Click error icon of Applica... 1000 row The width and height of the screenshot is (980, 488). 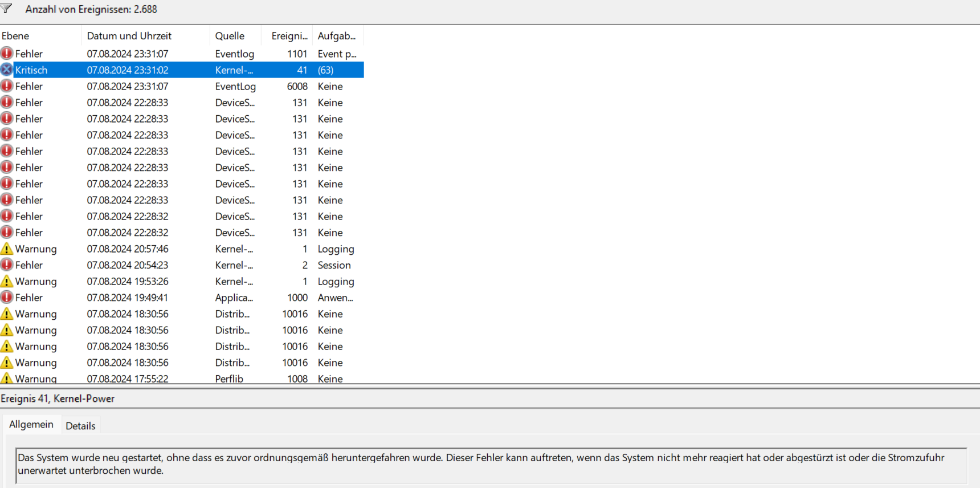(x=7, y=298)
